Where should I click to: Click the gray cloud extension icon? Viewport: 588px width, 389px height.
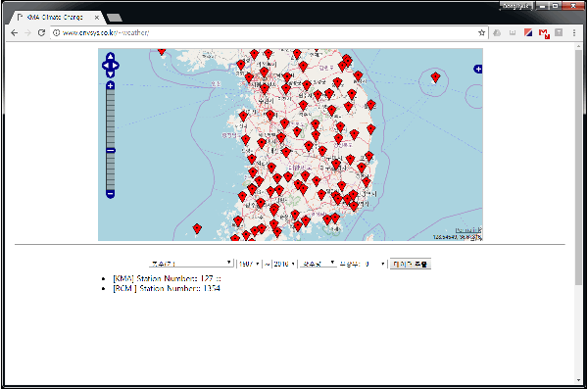(x=497, y=33)
